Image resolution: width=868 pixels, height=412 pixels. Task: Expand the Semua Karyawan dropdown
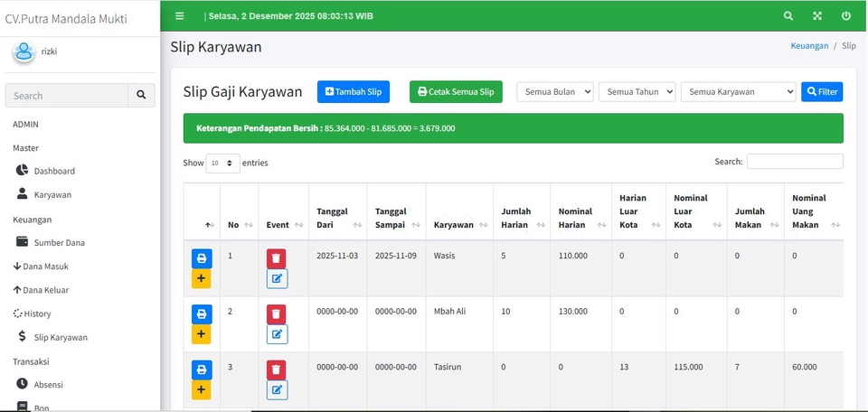pyautogui.click(x=738, y=92)
